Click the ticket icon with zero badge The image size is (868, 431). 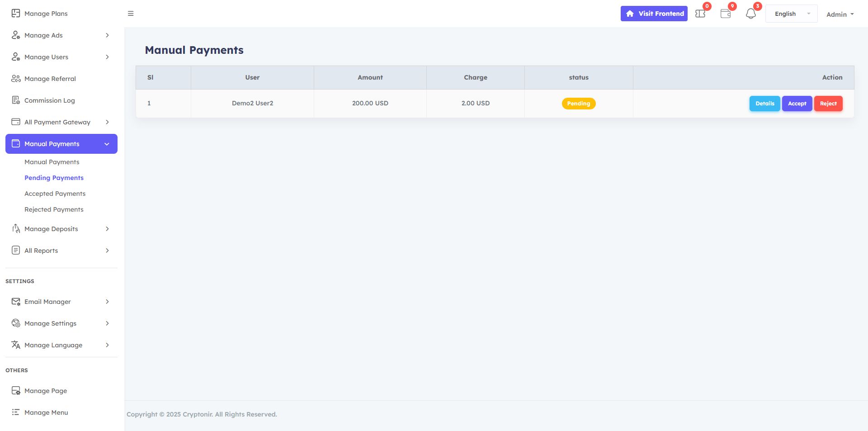(x=700, y=14)
